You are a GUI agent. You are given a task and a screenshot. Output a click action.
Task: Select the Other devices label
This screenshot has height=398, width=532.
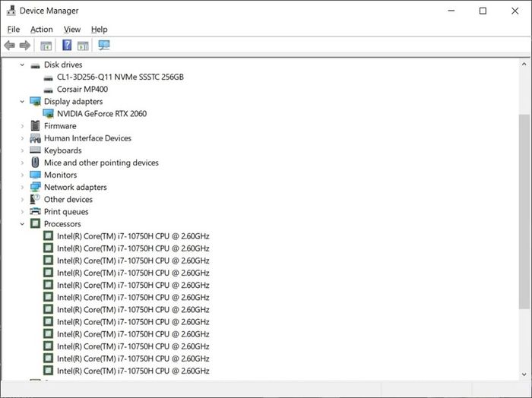tap(68, 199)
